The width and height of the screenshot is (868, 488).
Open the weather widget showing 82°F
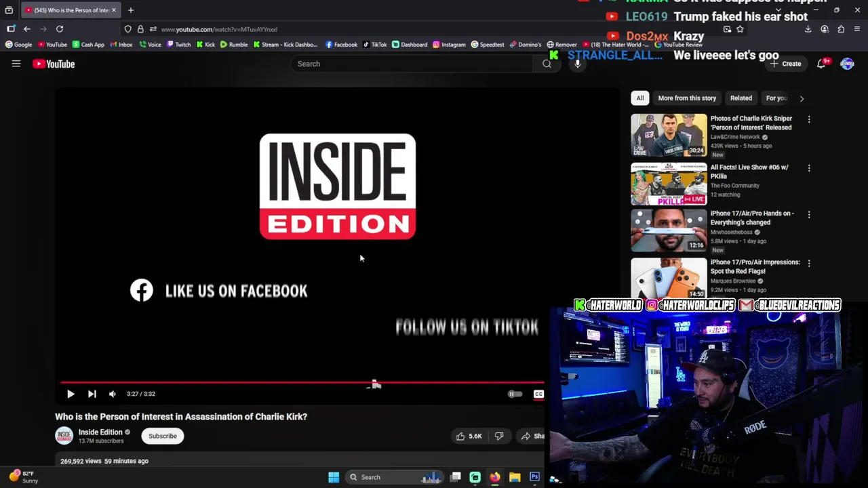(24, 477)
